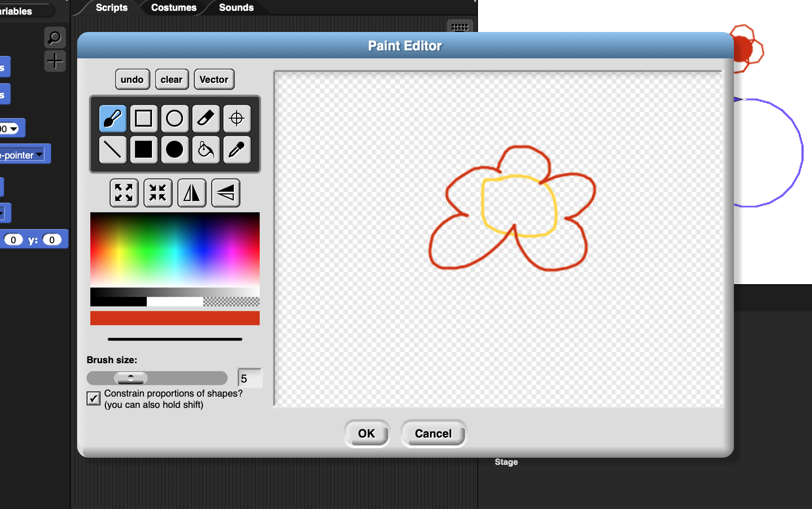The height and width of the screenshot is (509, 812).
Task: Select the line drawing tool
Action: click(x=112, y=150)
